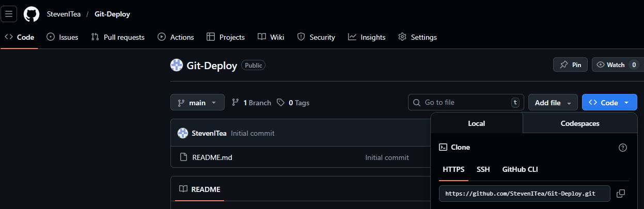Focus the Go to file search field

(466, 103)
